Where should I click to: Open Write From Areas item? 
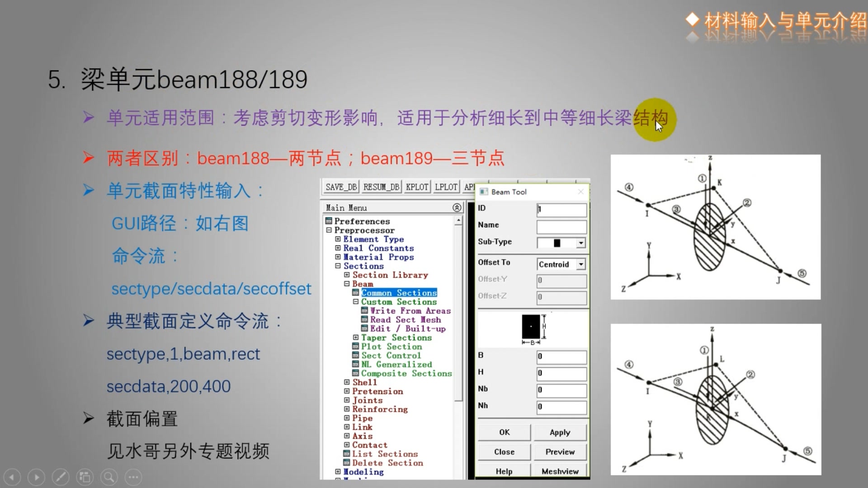click(410, 311)
